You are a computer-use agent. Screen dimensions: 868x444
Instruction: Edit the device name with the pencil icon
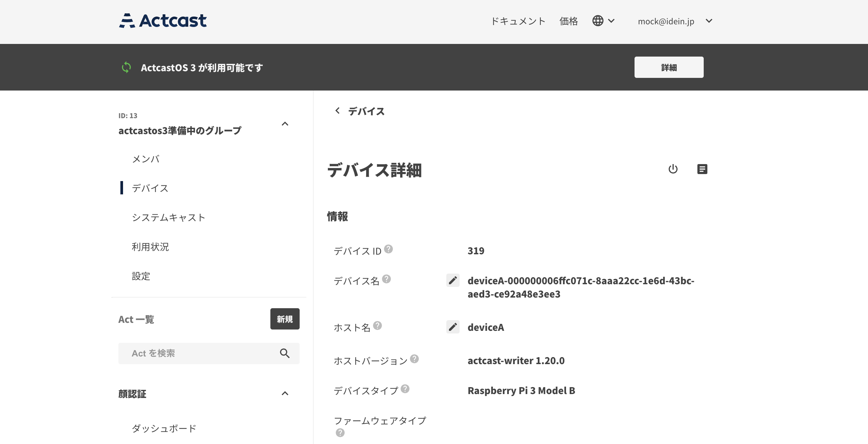[x=453, y=280]
